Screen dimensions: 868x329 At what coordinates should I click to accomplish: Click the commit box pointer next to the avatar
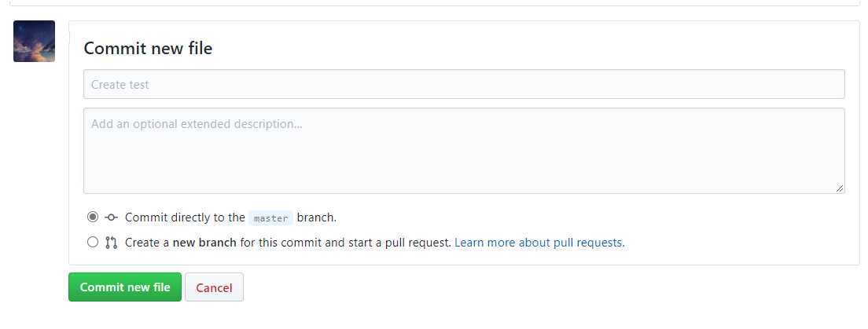pyautogui.click(x=66, y=38)
